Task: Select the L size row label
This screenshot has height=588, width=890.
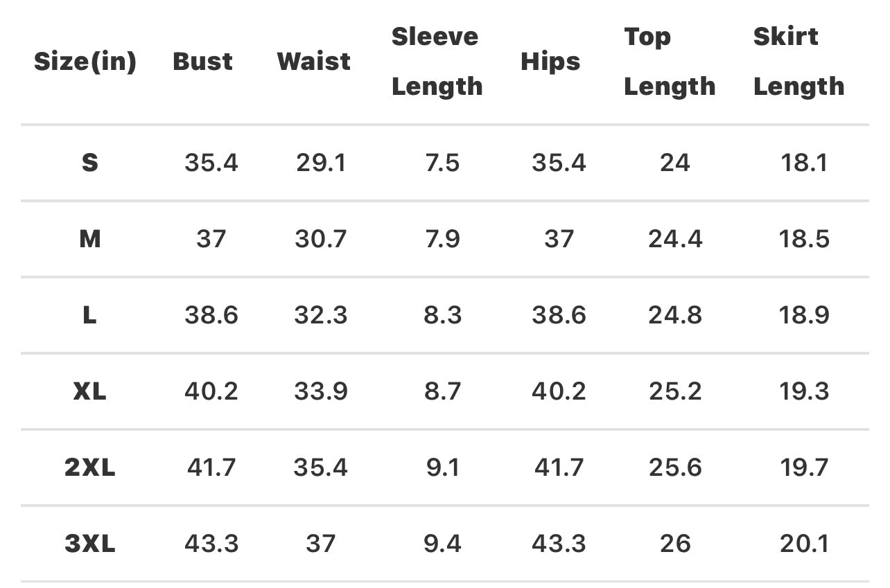Action: tap(90, 316)
